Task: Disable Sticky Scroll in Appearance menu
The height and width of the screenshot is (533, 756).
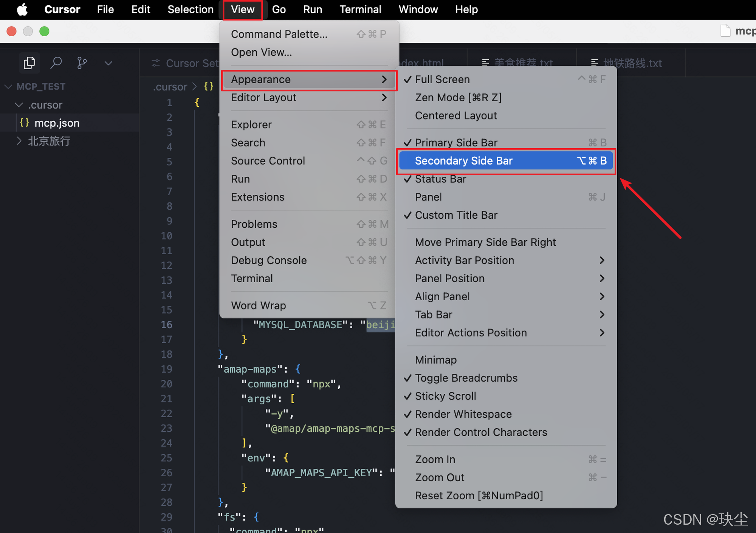Action: 445,396
